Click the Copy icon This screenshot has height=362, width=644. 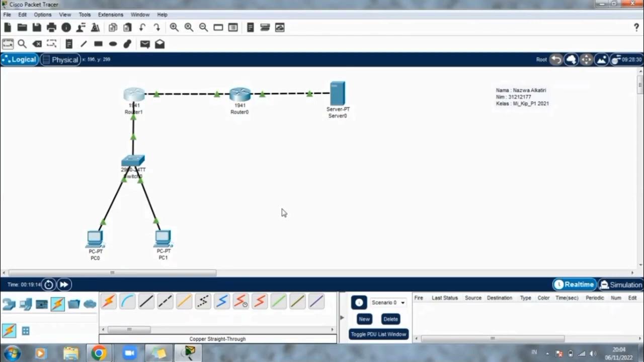(113, 27)
